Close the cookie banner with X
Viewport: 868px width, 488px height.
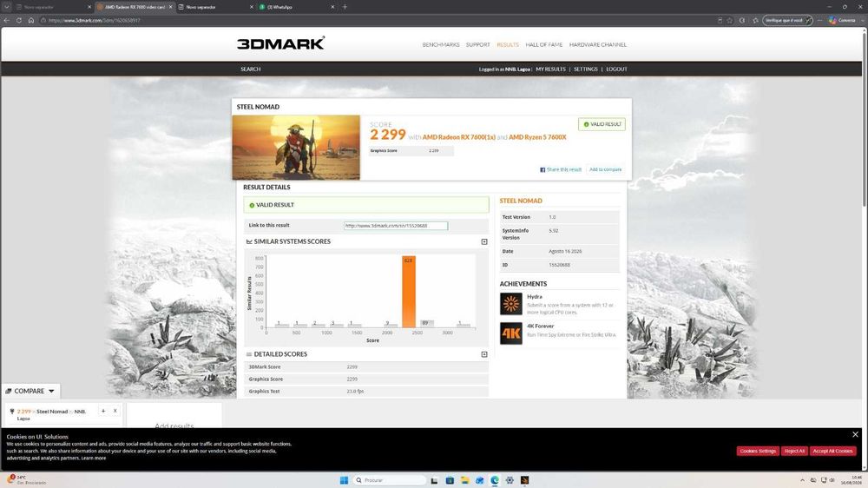855,434
